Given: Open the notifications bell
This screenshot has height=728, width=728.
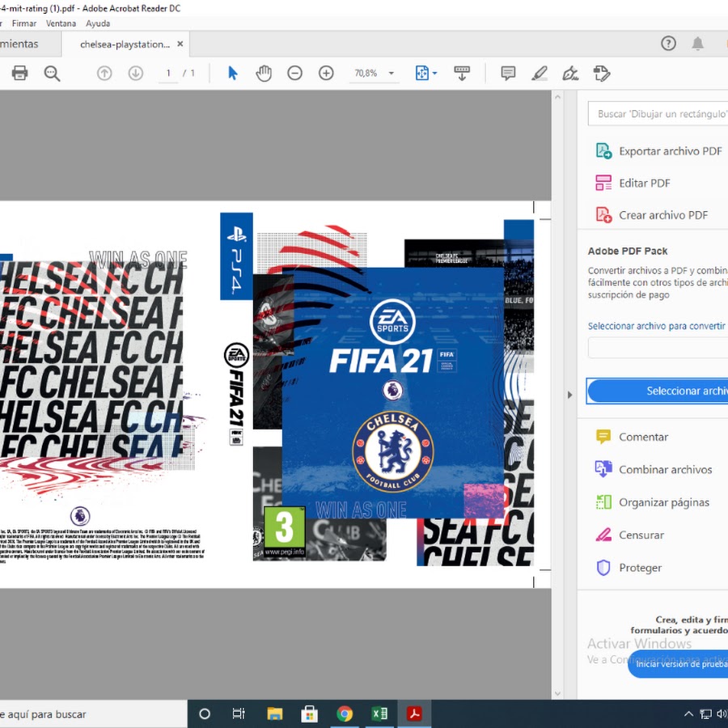Looking at the screenshot, I should pyautogui.click(x=697, y=44).
